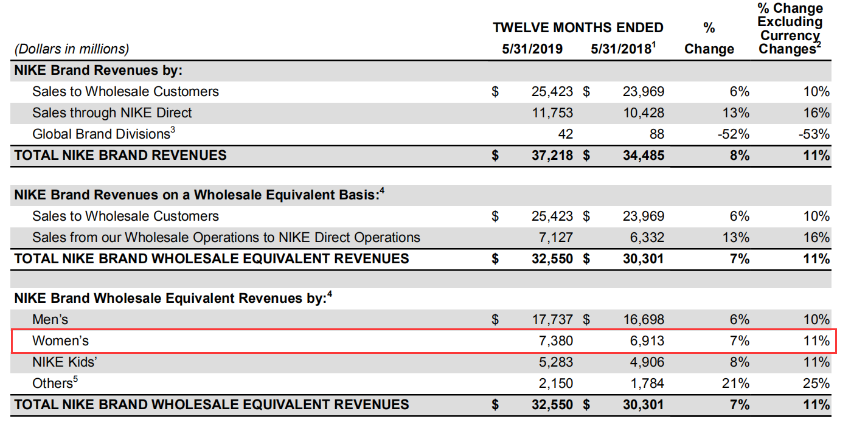This screenshot has height=425, width=868.
Task: Click the -53% currency-neutral change value
Action: [813, 134]
